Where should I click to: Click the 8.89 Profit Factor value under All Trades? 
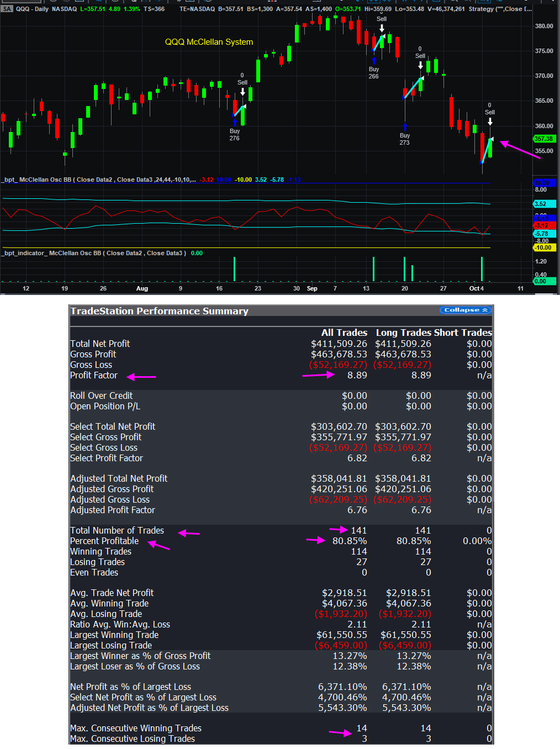[357, 375]
